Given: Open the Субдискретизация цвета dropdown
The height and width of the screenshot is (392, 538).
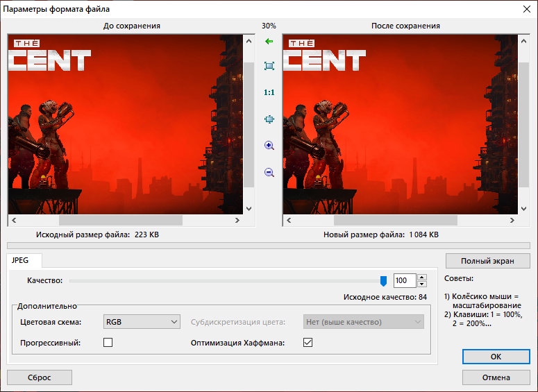Looking at the screenshot, I should 363,322.
